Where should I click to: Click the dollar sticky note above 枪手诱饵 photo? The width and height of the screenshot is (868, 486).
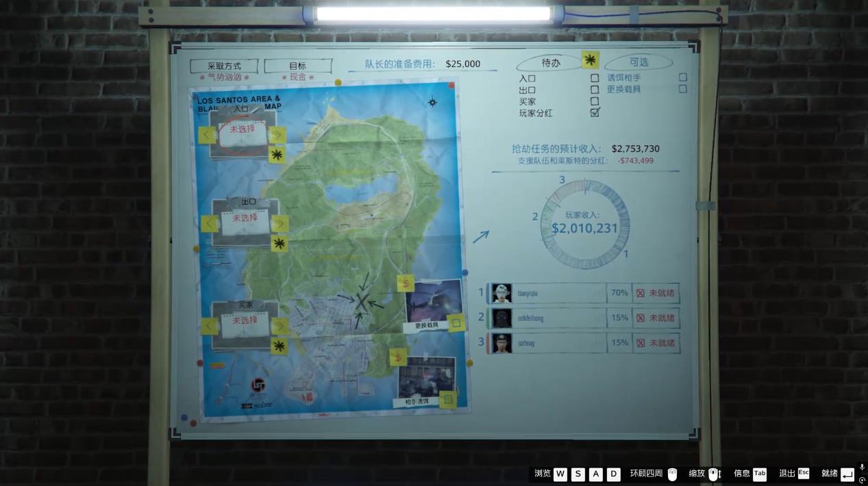click(398, 357)
